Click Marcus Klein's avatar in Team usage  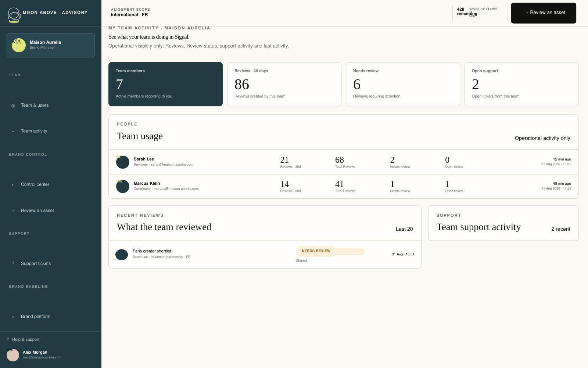coord(123,186)
